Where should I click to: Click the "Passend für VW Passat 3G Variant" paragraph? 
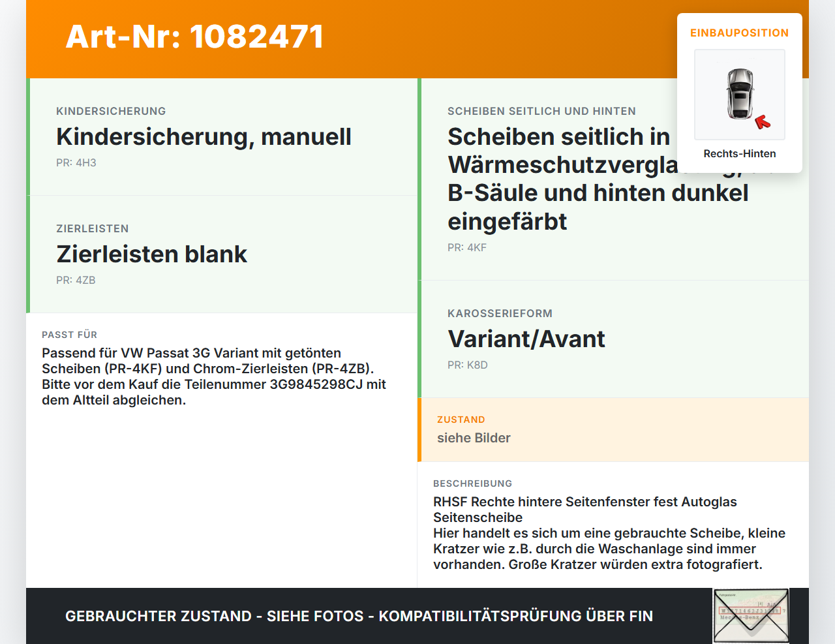[214, 376]
